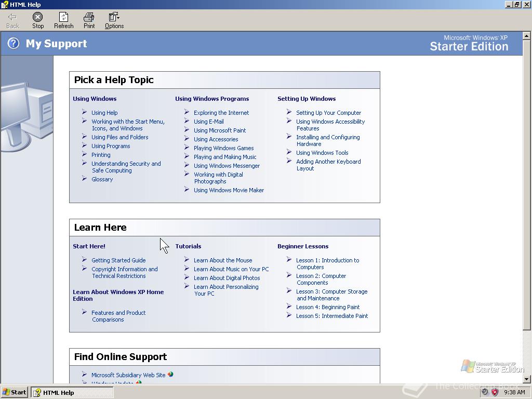Click the HTML Help title bar icon
Image resolution: width=532 pixels, height=399 pixels.
click(x=5, y=4)
